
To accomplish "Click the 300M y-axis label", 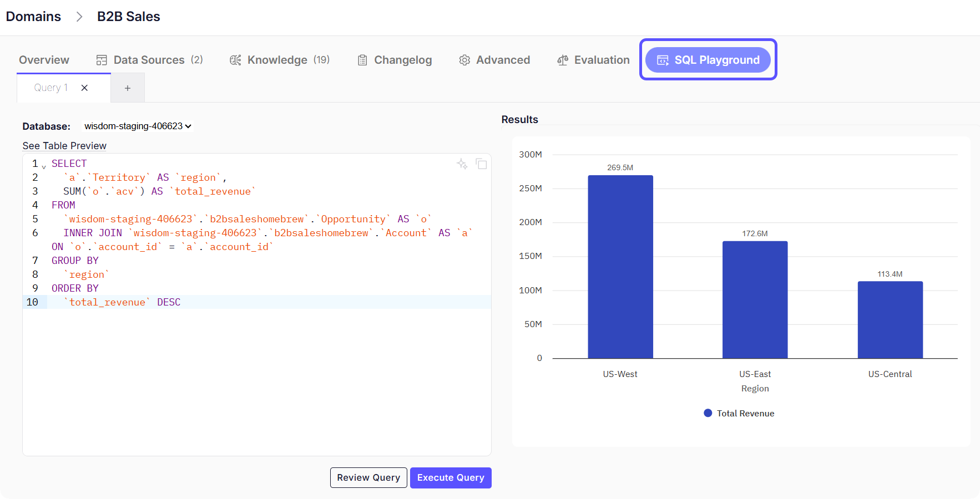I will [x=531, y=155].
